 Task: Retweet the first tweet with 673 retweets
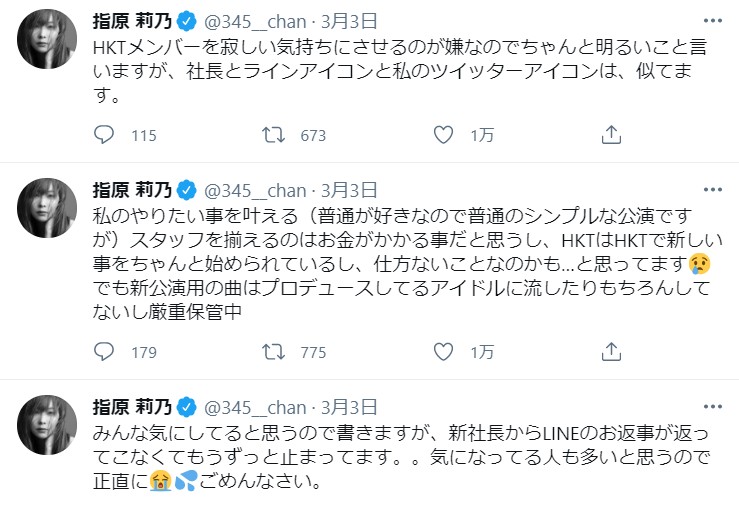[x=272, y=135]
